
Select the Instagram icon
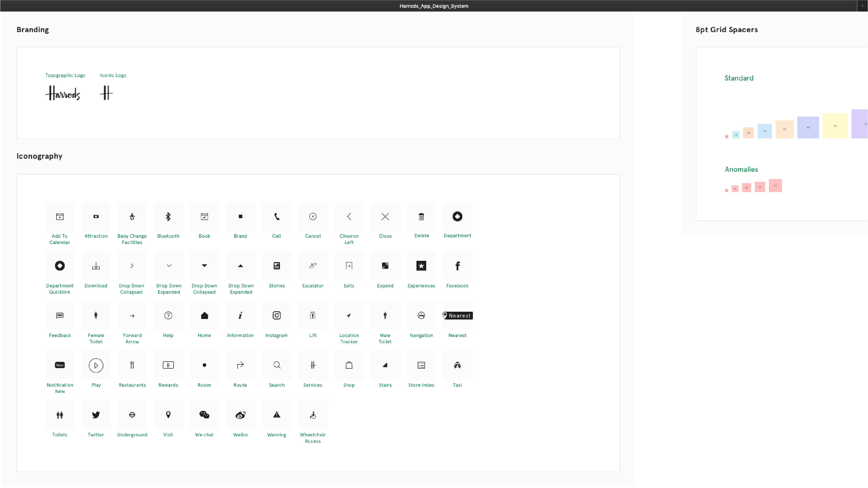pos(276,315)
